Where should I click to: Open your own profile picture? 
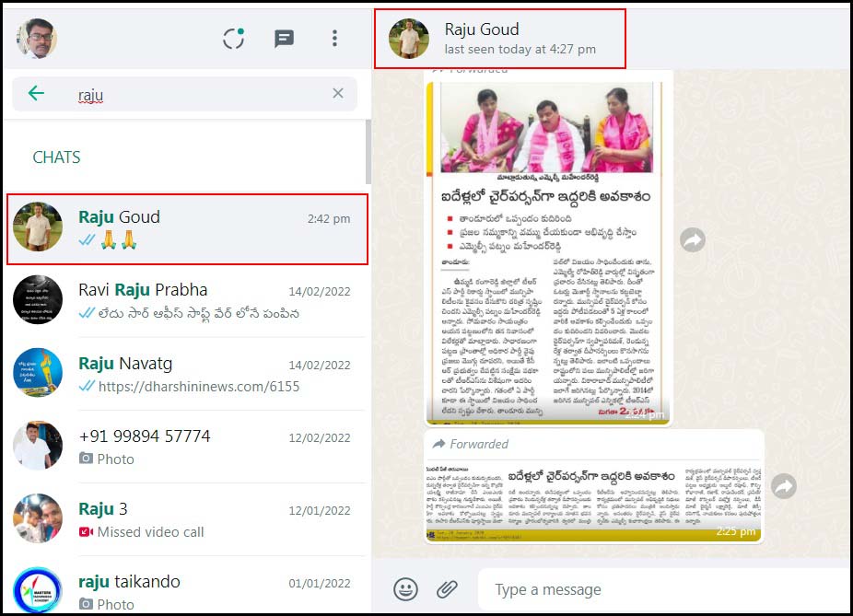tap(35, 39)
